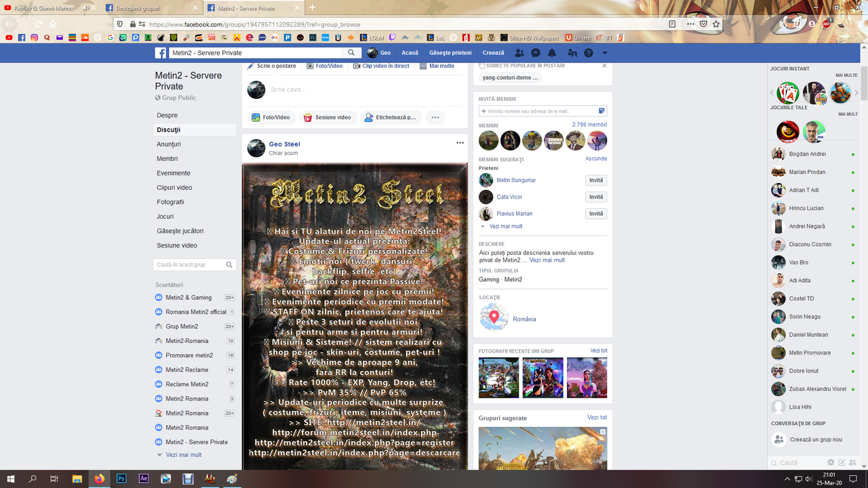The image size is (868, 488).
Task: Go to Acasă in the Facebook header
Action: click(x=410, y=53)
